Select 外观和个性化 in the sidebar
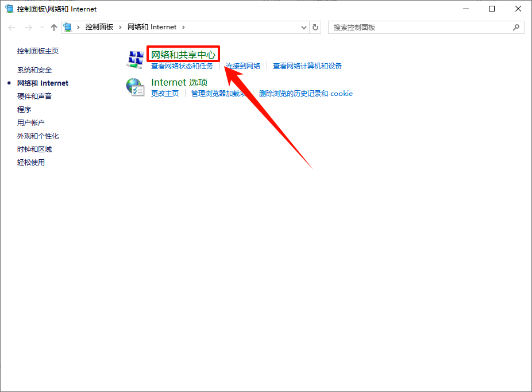 pyautogui.click(x=38, y=136)
